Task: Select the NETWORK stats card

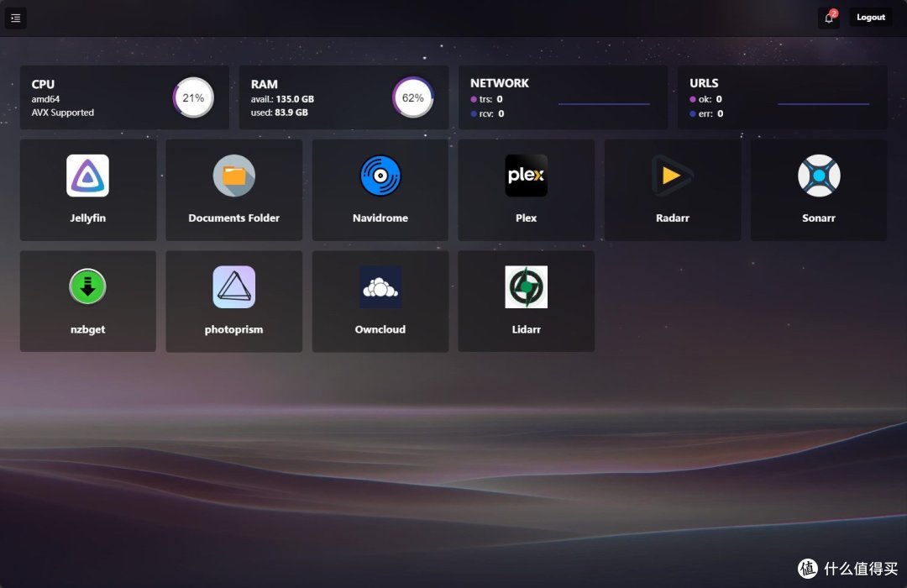Action: (x=563, y=97)
